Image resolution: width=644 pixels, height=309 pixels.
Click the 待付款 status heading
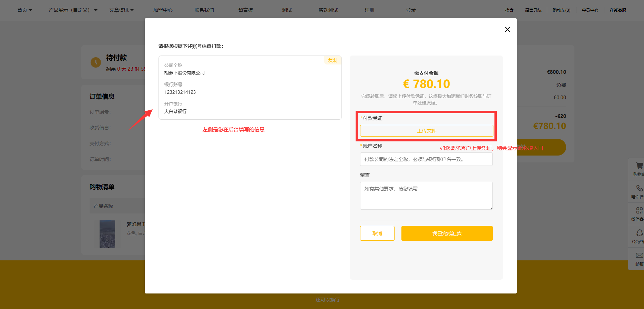coord(116,58)
